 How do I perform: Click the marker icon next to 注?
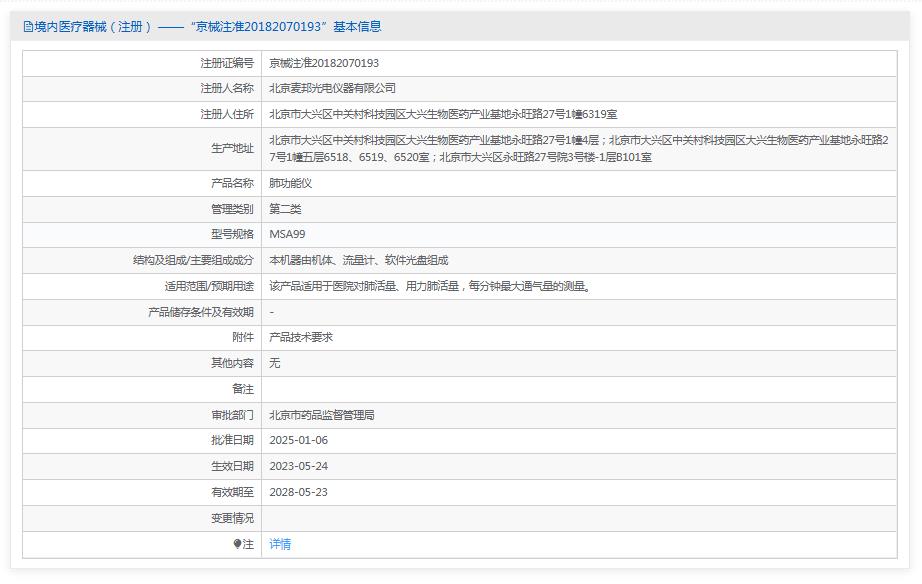237,544
